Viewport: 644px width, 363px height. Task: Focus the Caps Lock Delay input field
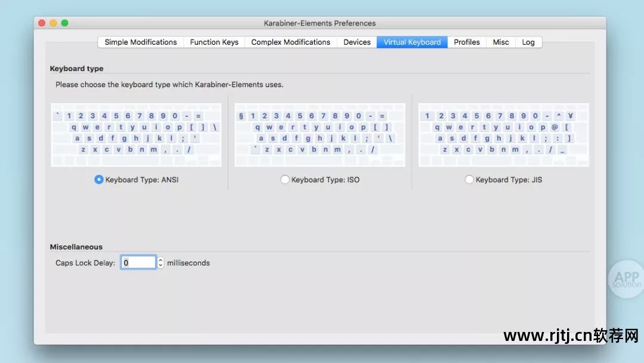[138, 263]
